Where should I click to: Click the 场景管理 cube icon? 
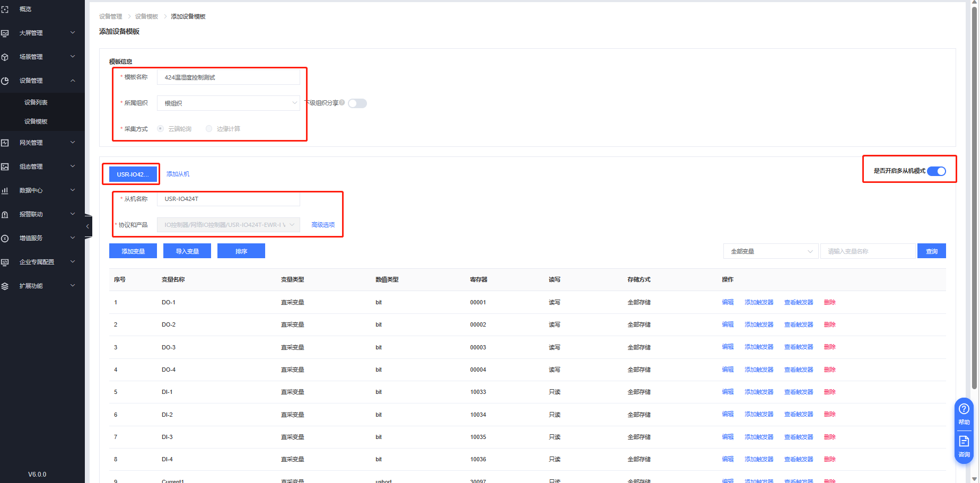click(x=5, y=57)
